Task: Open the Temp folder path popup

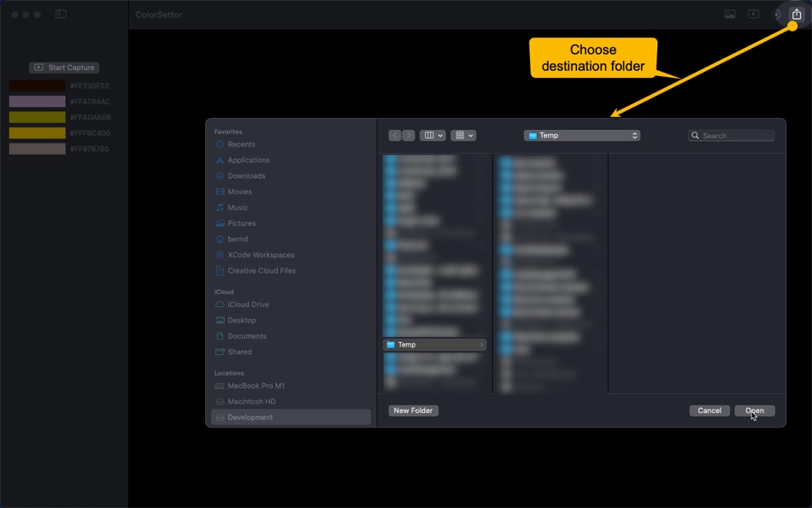Action: point(582,135)
